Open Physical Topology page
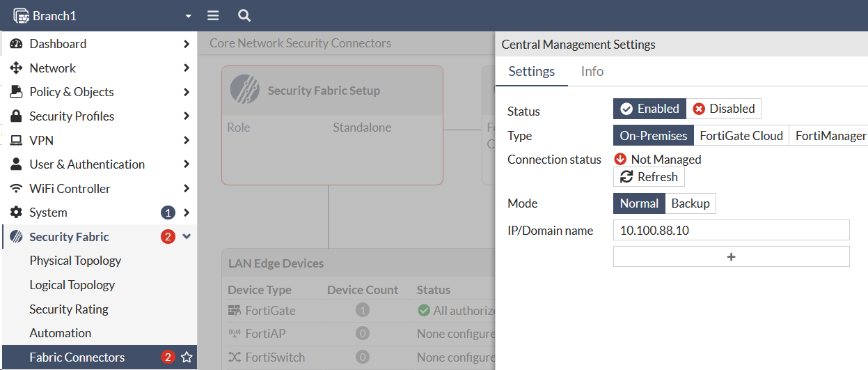The image size is (868, 370). click(75, 261)
